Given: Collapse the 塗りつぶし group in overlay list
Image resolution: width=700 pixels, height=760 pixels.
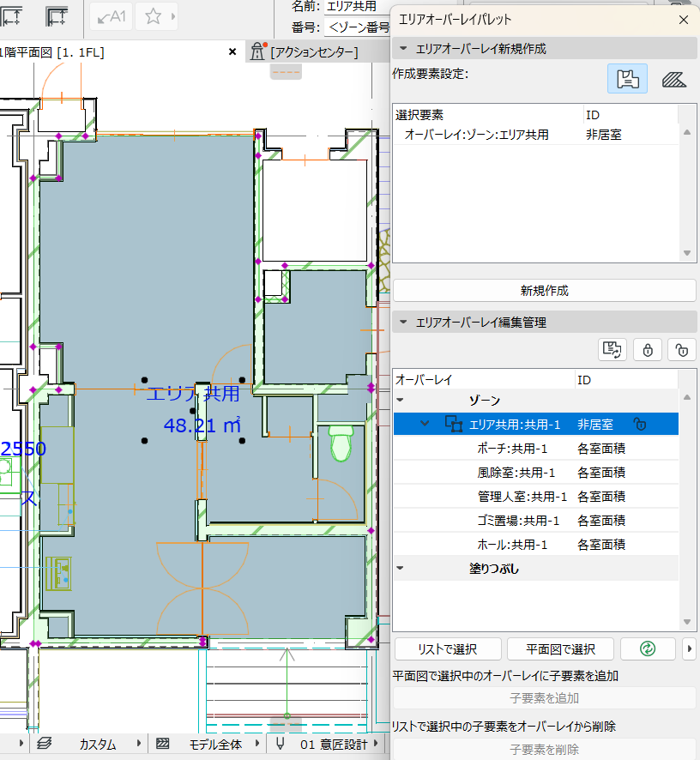Looking at the screenshot, I should pos(400,568).
